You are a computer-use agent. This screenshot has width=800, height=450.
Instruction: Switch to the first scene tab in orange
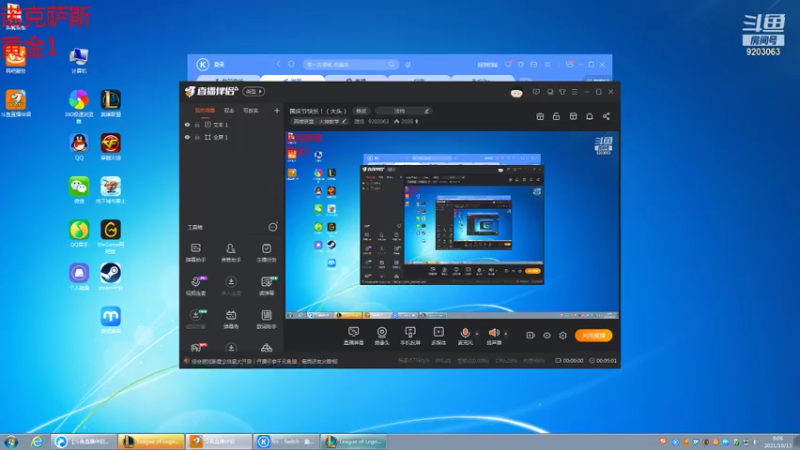click(205, 111)
